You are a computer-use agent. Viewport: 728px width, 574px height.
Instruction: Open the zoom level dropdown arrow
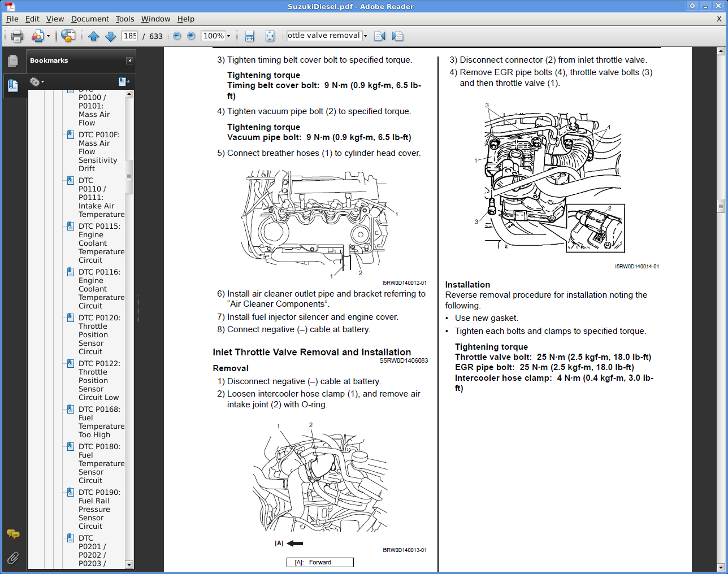pos(229,36)
